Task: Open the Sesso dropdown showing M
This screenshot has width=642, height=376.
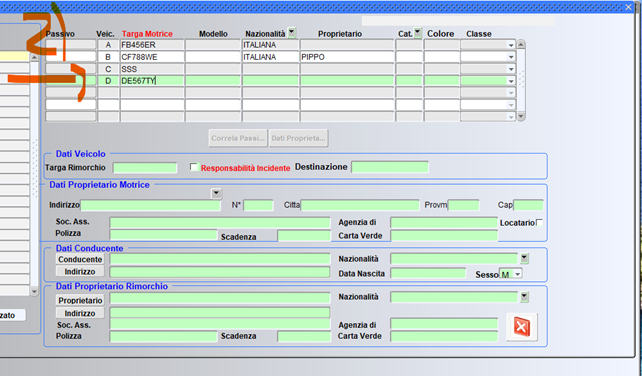Action: click(518, 274)
